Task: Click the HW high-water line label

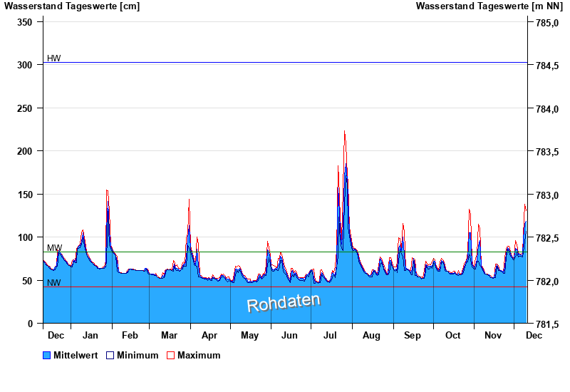Action: pyautogui.click(x=54, y=58)
